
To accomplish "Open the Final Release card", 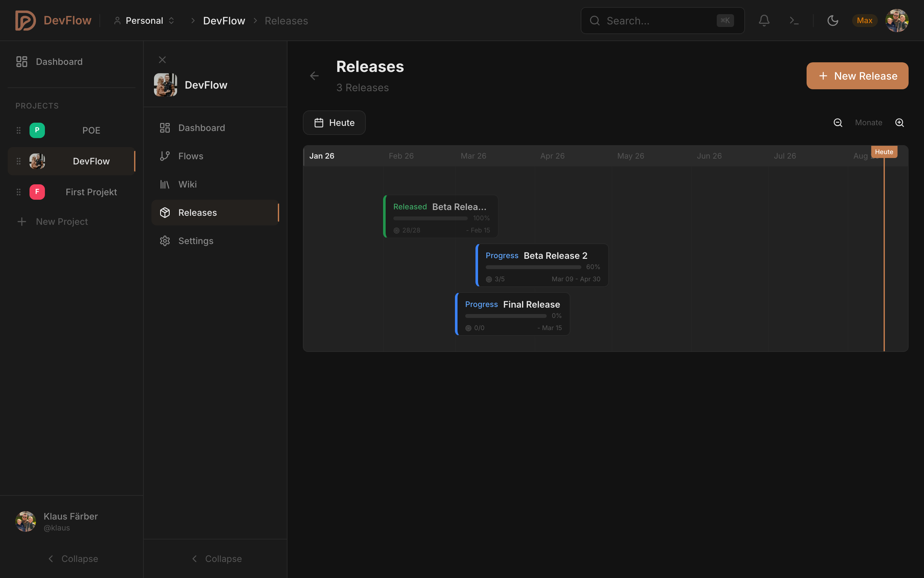I will tap(512, 314).
